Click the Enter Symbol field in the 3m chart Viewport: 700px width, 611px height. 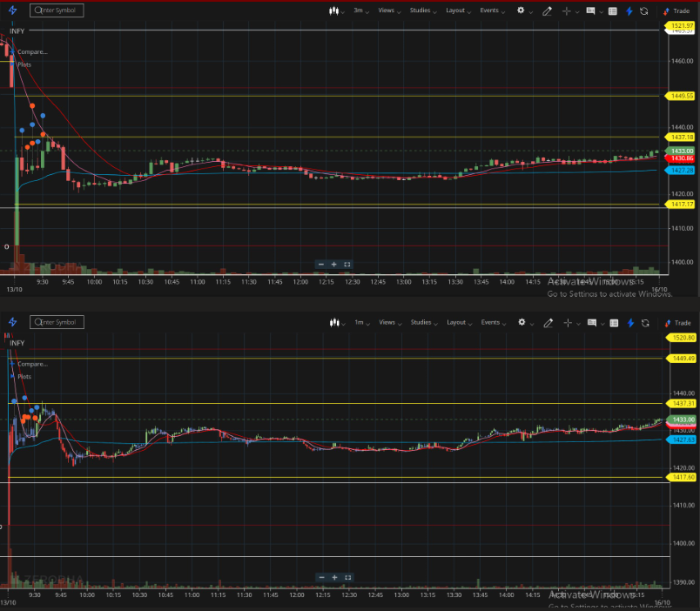pos(57,10)
